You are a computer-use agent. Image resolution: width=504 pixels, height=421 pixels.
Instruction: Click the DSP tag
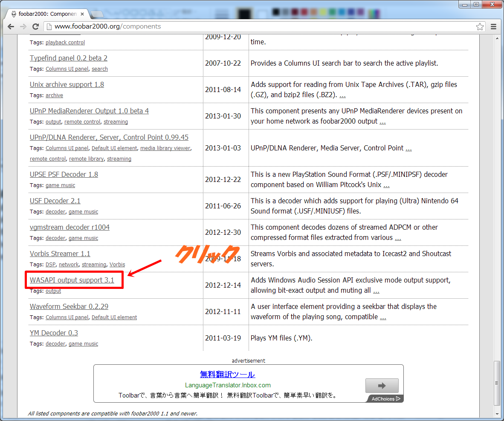coord(50,264)
